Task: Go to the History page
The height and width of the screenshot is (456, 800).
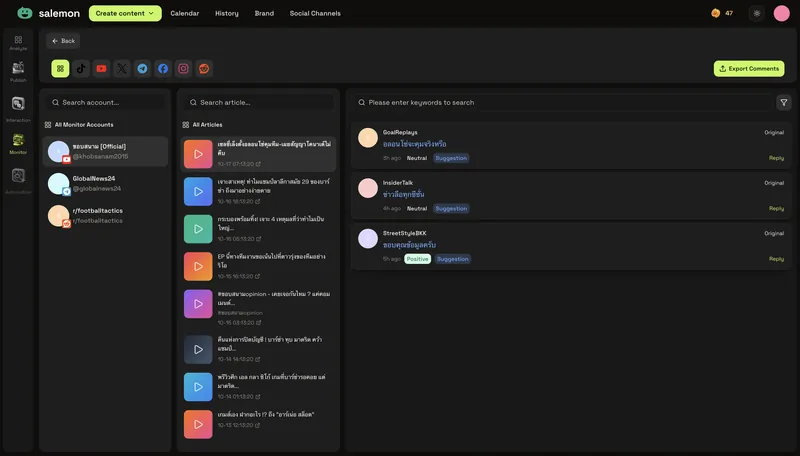Action: [x=227, y=13]
